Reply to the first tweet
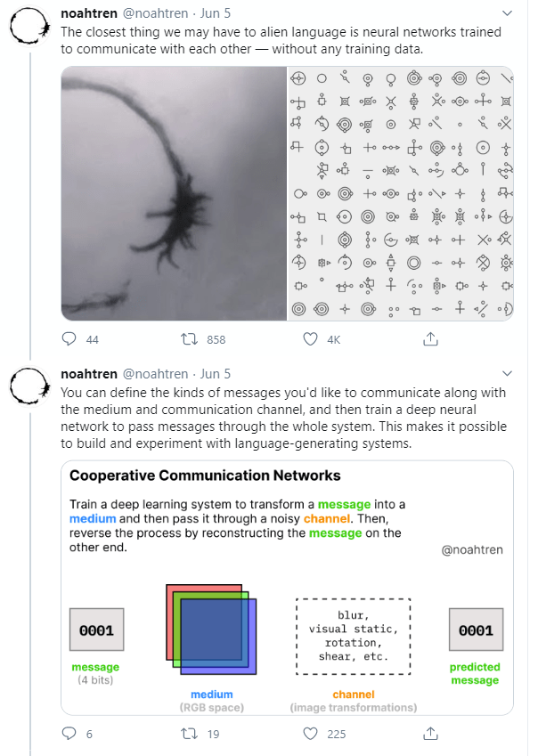 [69, 339]
